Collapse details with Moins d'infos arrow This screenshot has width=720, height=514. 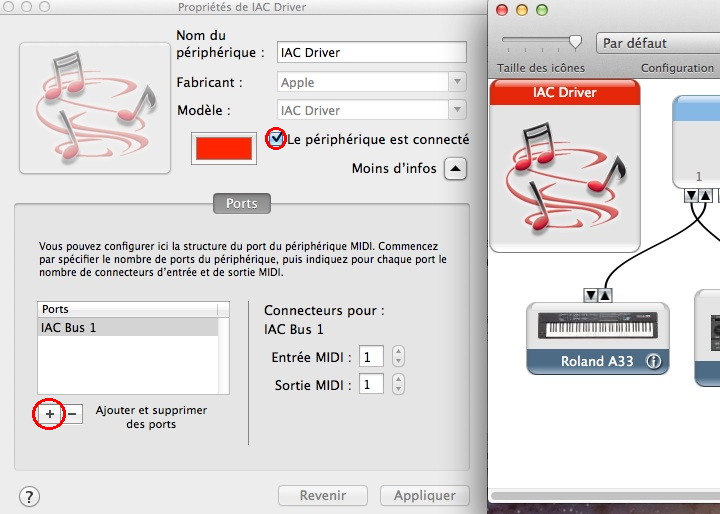point(455,169)
